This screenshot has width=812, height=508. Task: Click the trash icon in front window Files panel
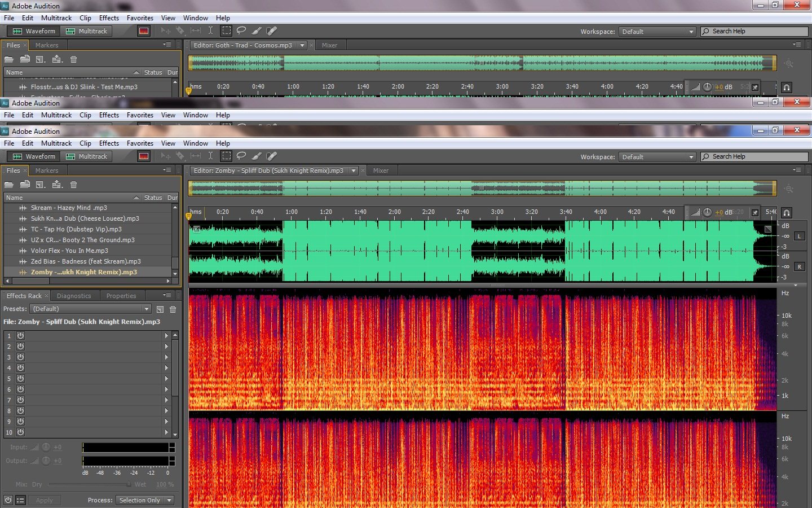click(x=73, y=185)
